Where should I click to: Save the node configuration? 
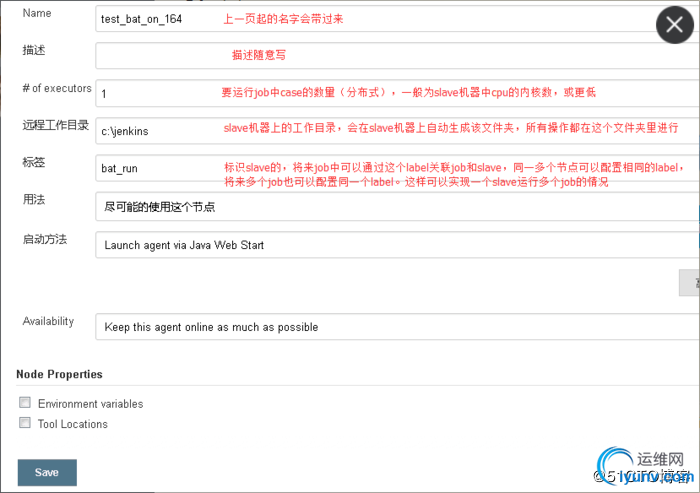pyautogui.click(x=47, y=472)
